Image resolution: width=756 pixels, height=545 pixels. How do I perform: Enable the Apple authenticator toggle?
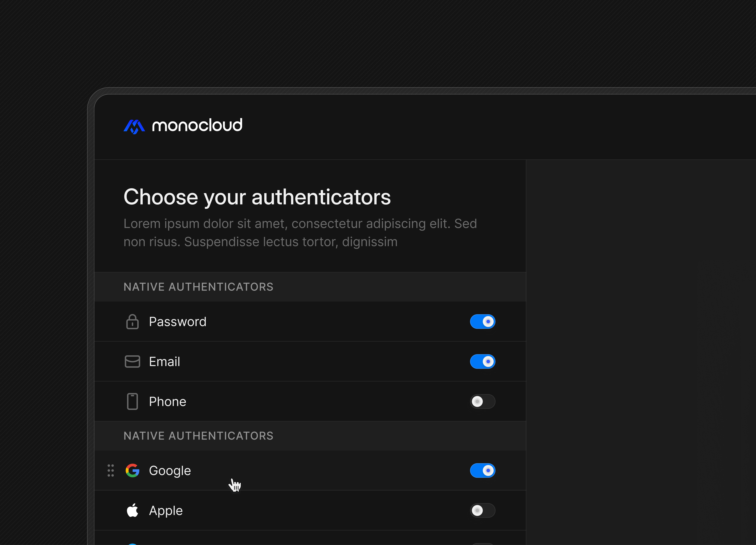coord(482,510)
